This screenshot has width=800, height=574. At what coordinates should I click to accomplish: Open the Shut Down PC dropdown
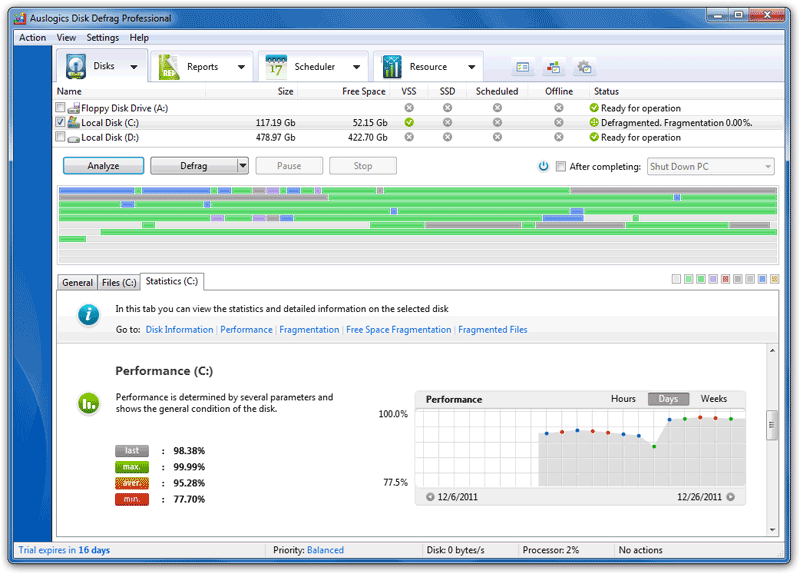tap(711, 166)
